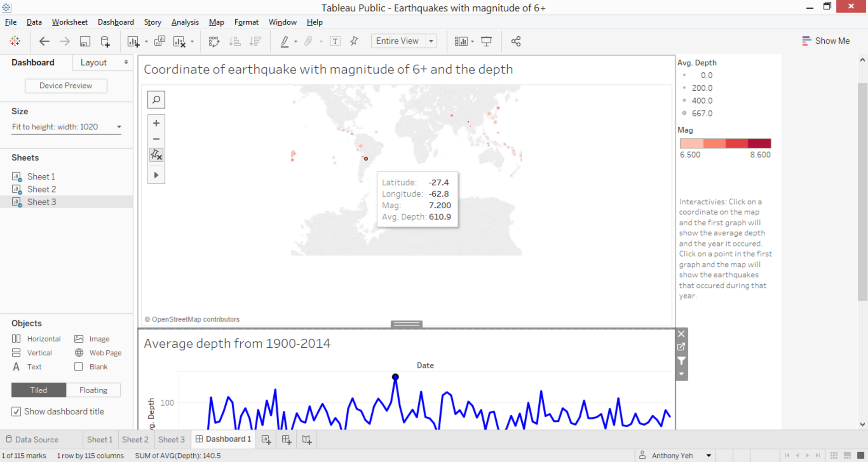868x462 pixels.
Task: Click the Save toolbar icon
Action: click(85, 41)
